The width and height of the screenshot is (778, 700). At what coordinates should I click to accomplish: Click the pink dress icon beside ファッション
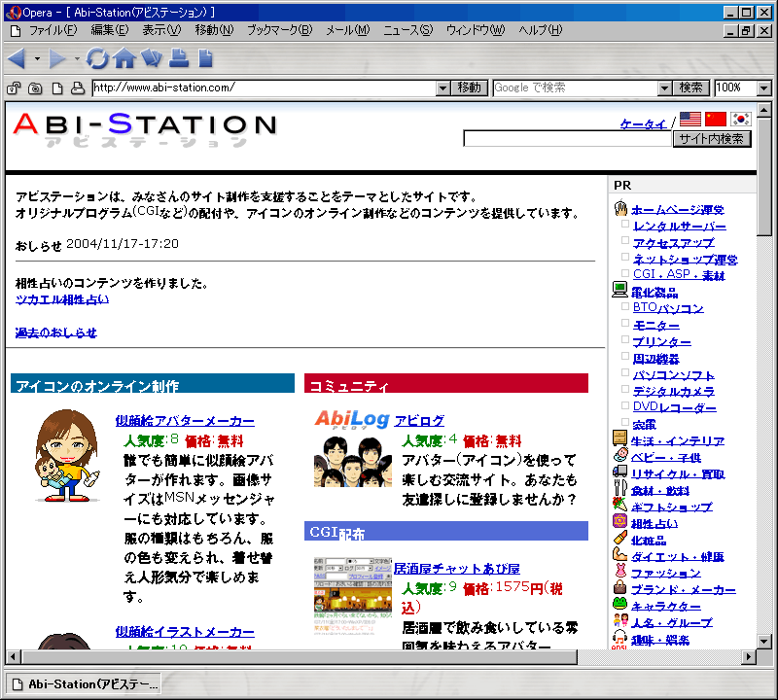pyautogui.click(x=620, y=571)
